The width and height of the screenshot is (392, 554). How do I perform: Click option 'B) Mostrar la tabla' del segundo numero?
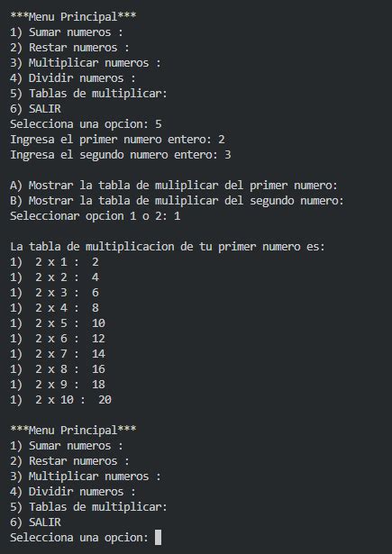[178, 201]
